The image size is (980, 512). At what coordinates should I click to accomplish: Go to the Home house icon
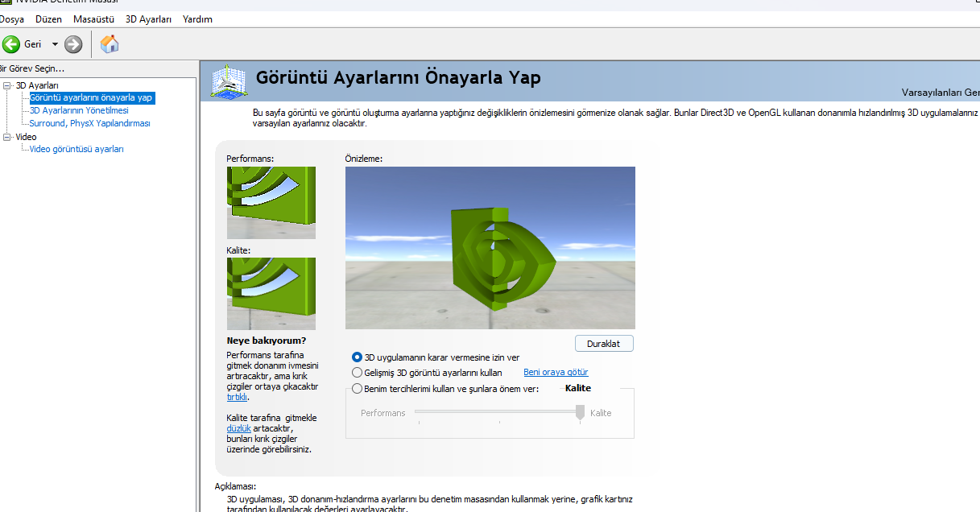110,44
